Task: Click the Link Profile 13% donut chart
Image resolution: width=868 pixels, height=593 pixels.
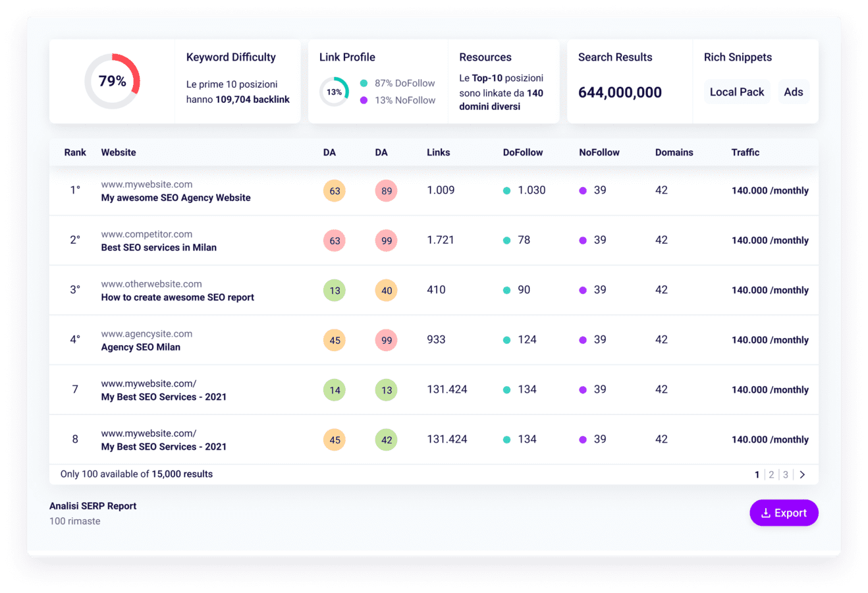Action: tap(334, 91)
